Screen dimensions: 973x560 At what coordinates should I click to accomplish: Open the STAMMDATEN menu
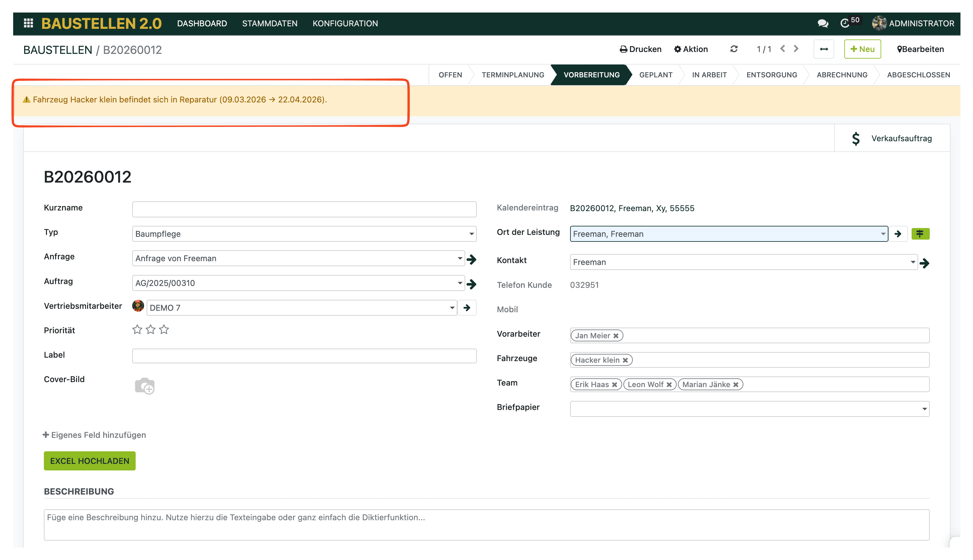point(270,23)
